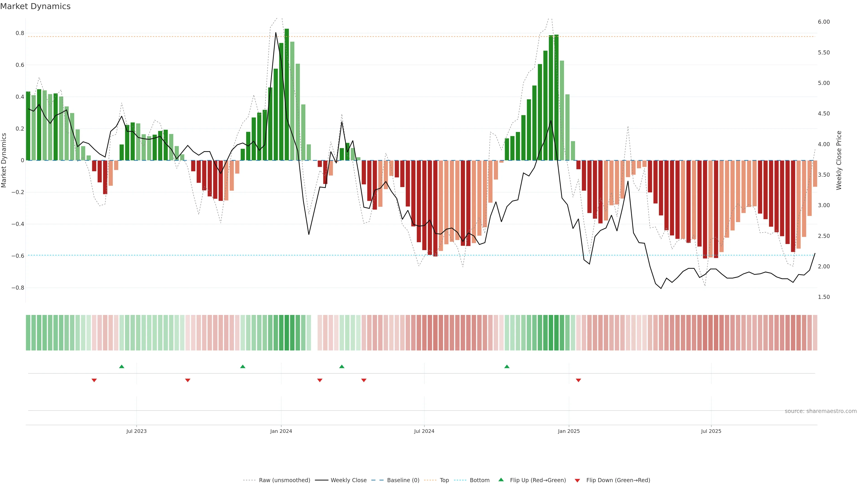
Task: Click the first red flip-down triangle marker
Action: (94, 380)
